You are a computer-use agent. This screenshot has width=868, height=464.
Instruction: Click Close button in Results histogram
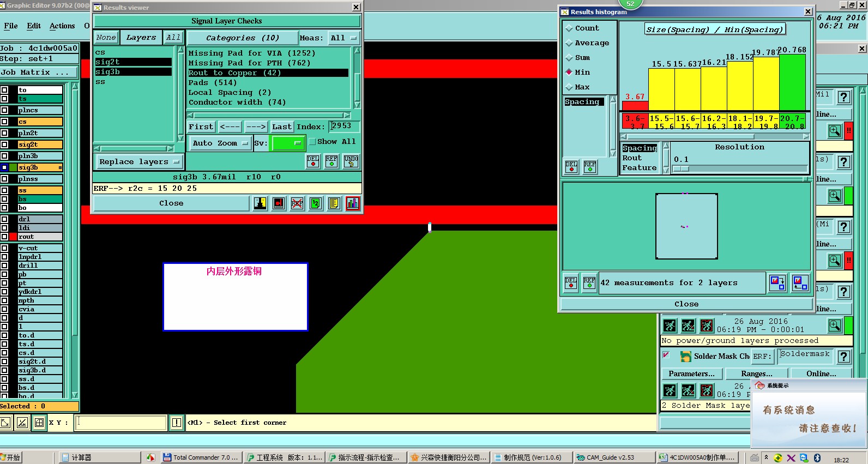tap(686, 304)
